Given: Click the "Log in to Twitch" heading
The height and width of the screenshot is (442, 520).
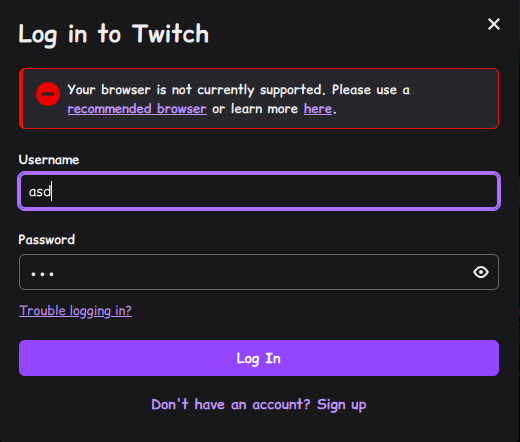Looking at the screenshot, I should [113, 34].
